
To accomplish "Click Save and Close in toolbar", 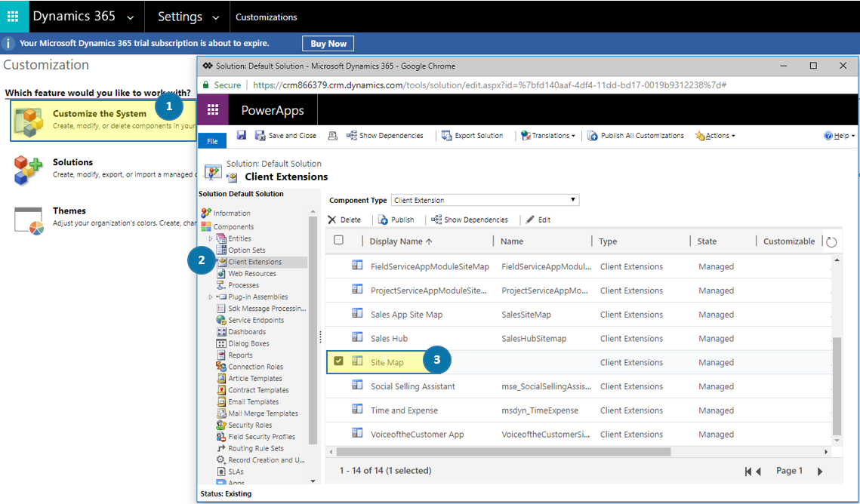I will 285,135.
